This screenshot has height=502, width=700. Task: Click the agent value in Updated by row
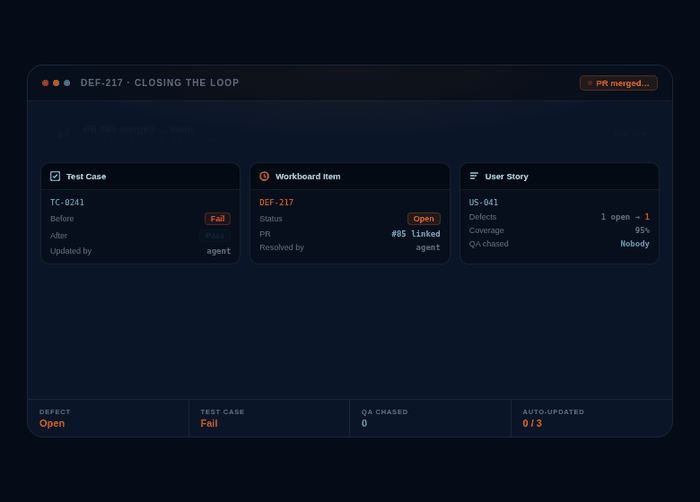(x=219, y=251)
